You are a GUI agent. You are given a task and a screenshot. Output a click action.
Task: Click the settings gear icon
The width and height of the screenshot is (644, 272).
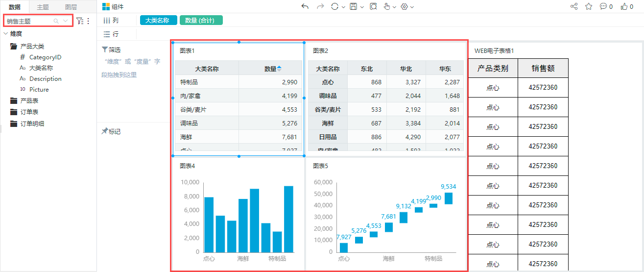point(405,6)
